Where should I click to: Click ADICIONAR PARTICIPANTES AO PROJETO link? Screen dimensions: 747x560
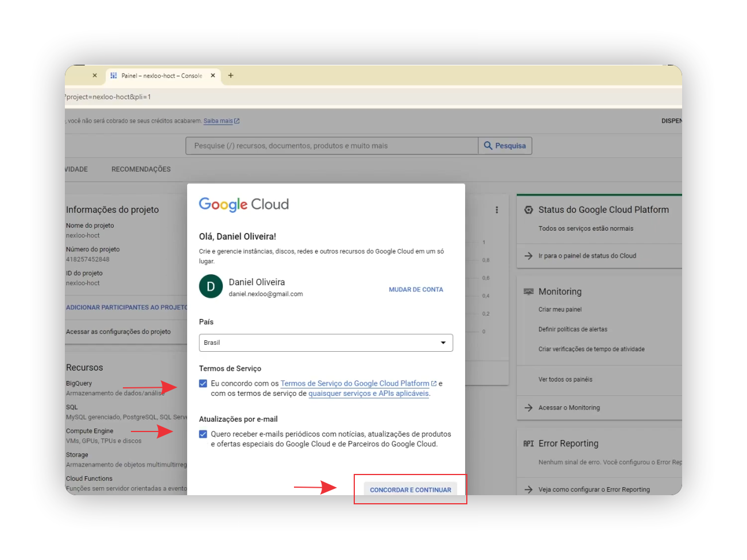tap(127, 308)
